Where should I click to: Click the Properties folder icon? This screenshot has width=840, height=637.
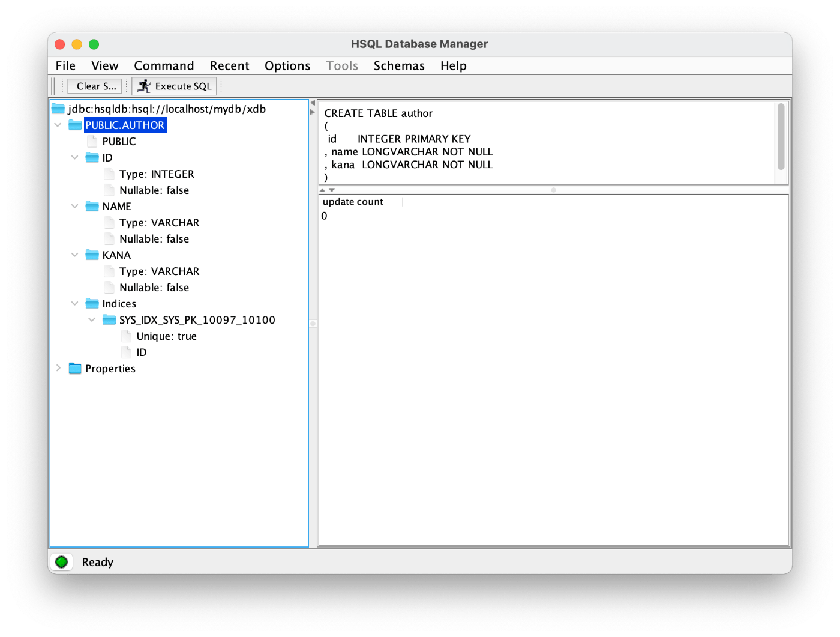(x=75, y=368)
